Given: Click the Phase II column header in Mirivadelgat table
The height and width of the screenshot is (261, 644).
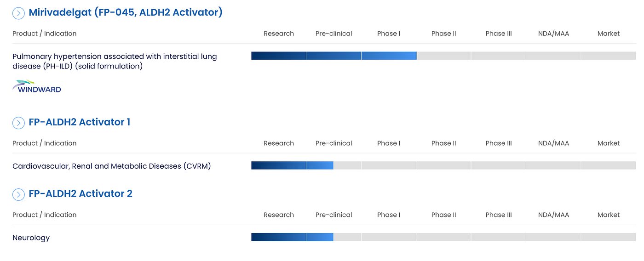Looking at the screenshot, I should pos(444,34).
